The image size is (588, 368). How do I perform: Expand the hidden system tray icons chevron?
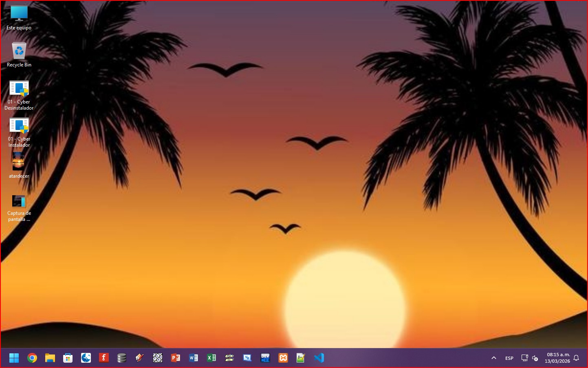(494, 358)
